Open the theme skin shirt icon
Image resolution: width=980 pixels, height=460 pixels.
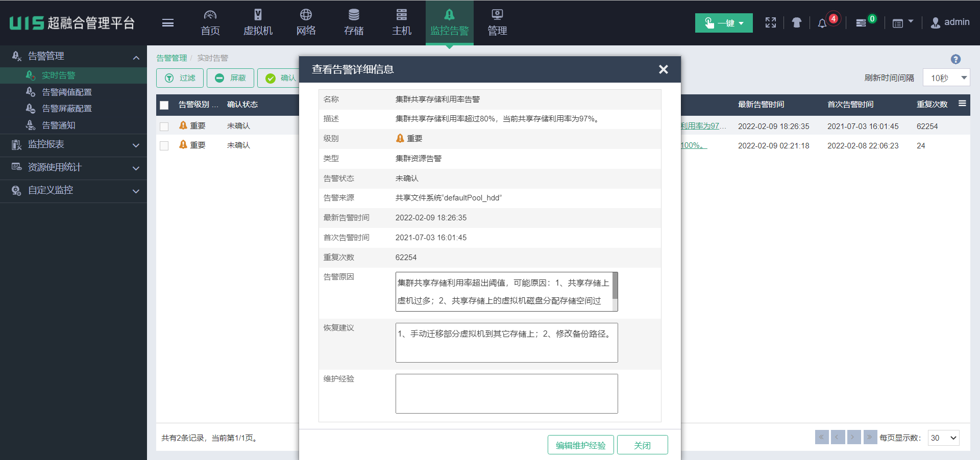(x=796, y=22)
